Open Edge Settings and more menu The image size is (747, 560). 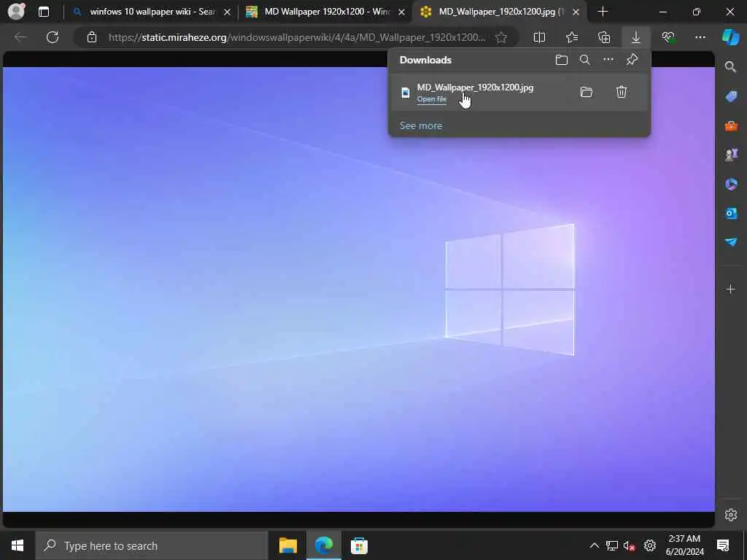pyautogui.click(x=700, y=37)
